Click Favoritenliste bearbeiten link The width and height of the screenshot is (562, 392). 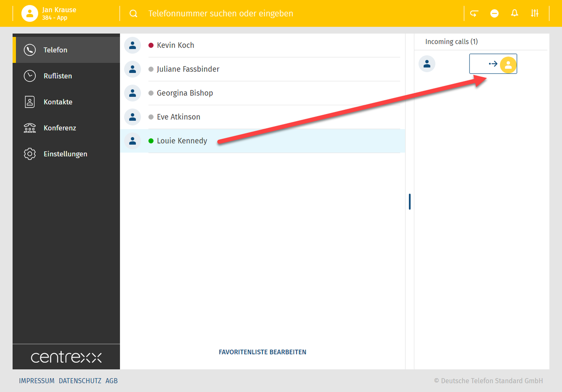click(262, 352)
